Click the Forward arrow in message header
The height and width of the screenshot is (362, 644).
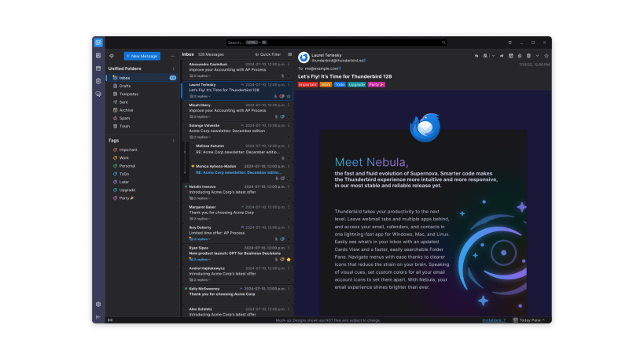[502, 56]
